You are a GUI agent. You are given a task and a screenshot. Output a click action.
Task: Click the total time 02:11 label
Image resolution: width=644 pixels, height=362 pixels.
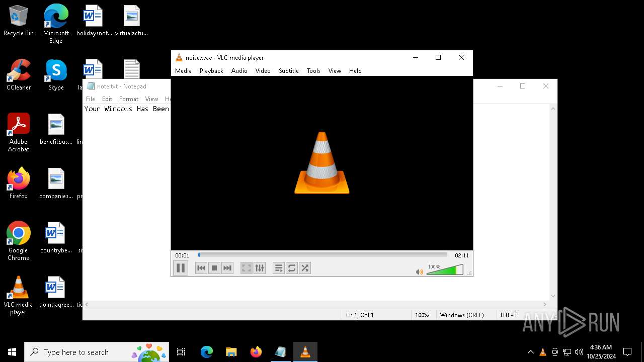(x=462, y=255)
